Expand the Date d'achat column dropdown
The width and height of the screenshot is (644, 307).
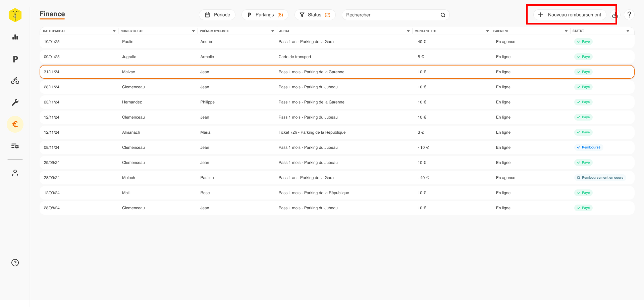tap(114, 31)
